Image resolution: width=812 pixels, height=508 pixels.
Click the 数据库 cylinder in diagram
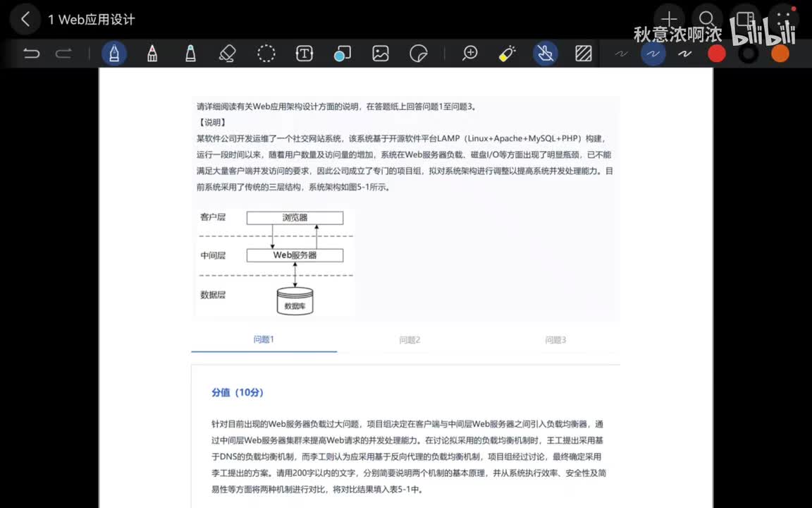pos(295,301)
